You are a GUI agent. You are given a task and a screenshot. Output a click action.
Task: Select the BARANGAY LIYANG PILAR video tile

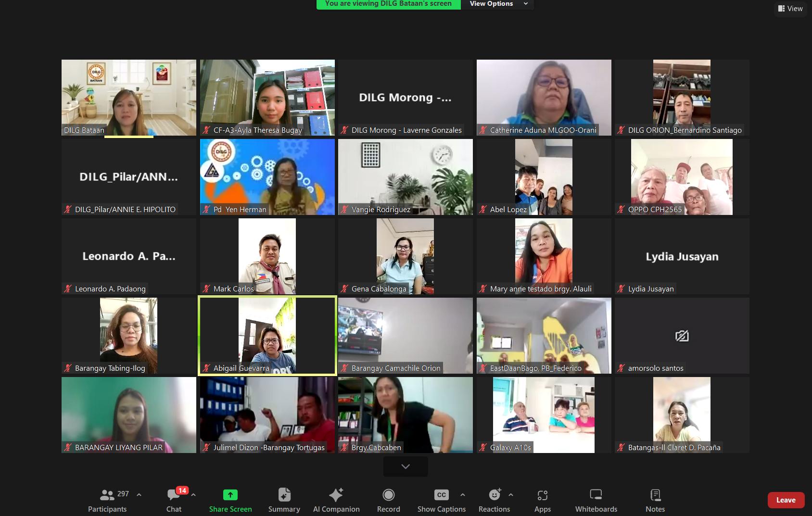click(129, 415)
